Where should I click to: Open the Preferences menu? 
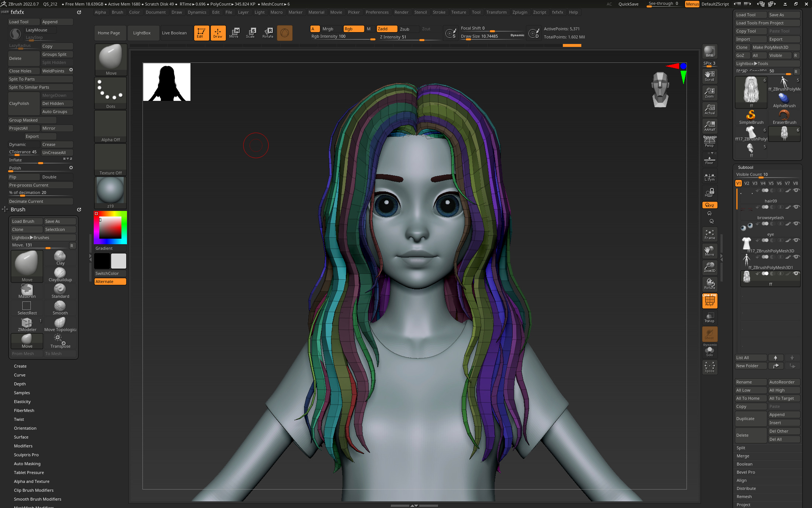coord(377,12)
